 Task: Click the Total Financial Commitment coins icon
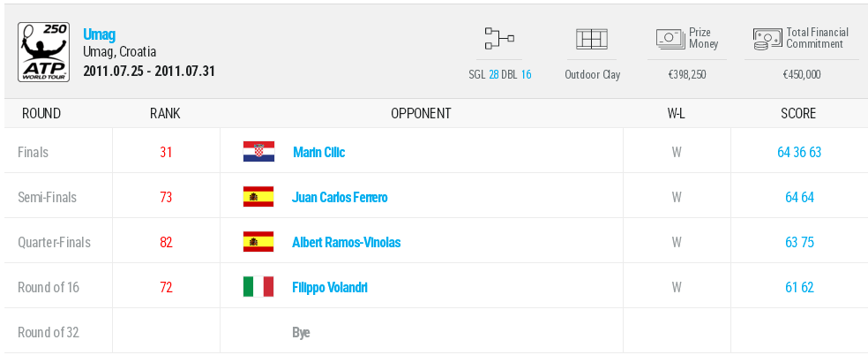767,38
